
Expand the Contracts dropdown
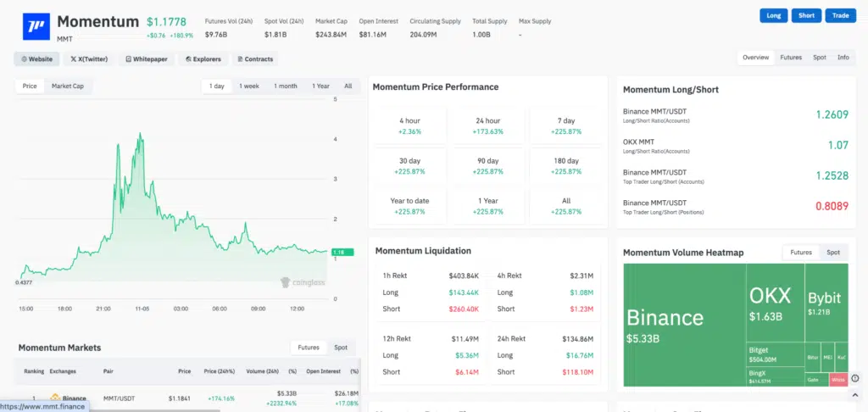(x=254, y=59)
